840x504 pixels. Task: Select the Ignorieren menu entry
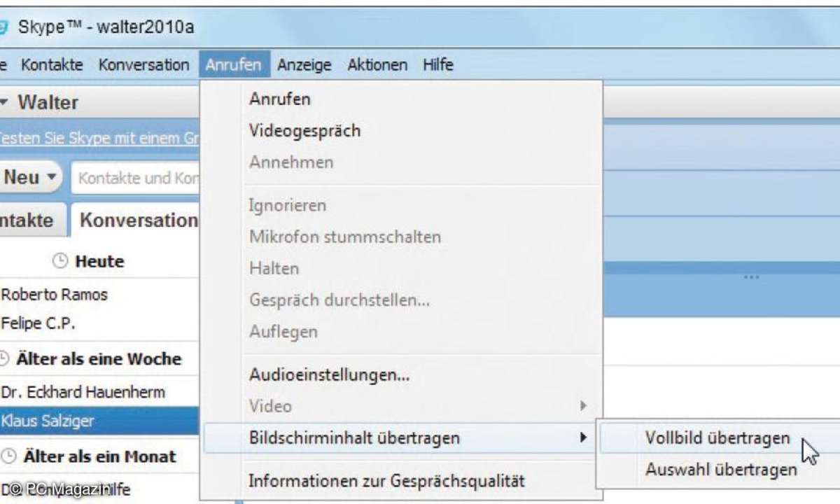tap(401, 206)
